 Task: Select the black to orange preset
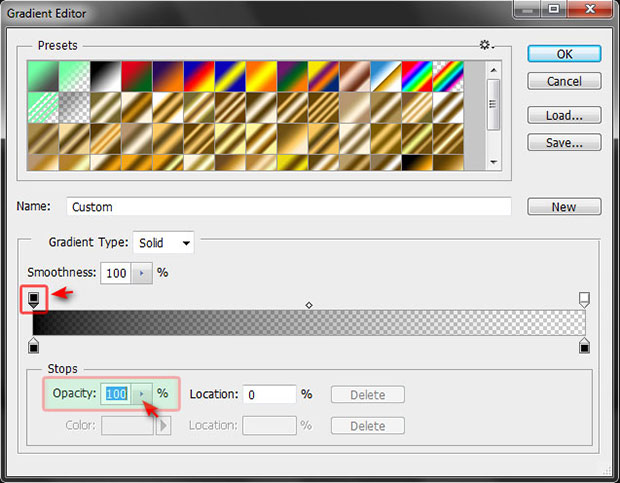coord(417,163)
